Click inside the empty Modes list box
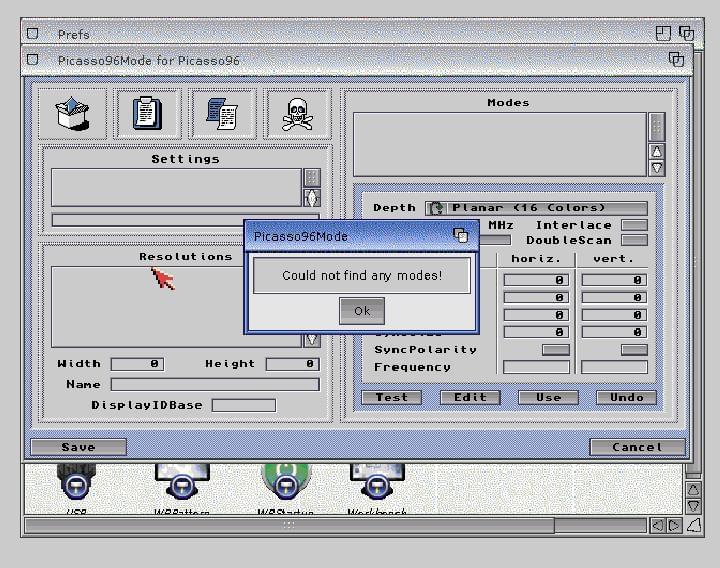Screen dimensions: 720x568 tap(500, 144)
